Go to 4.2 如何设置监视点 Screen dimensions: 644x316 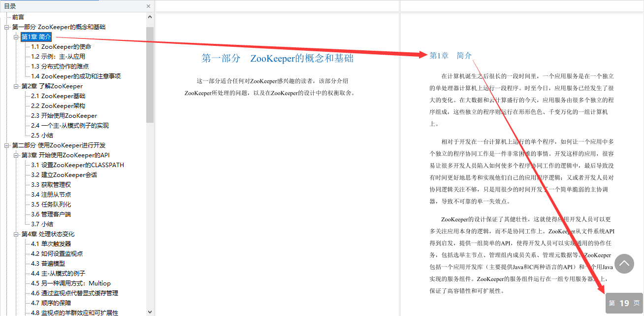coord(57,254)
